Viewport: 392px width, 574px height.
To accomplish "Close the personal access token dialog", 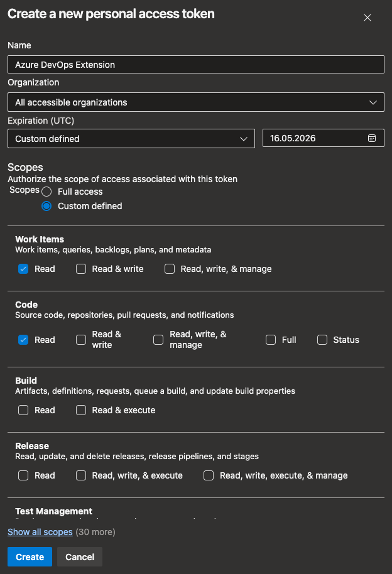I will (x=367, y=18).
